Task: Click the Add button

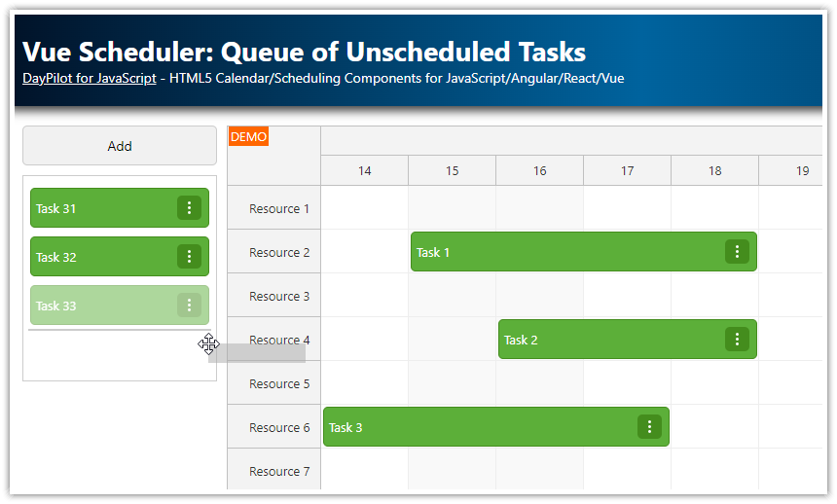Action: click(120, 146)
